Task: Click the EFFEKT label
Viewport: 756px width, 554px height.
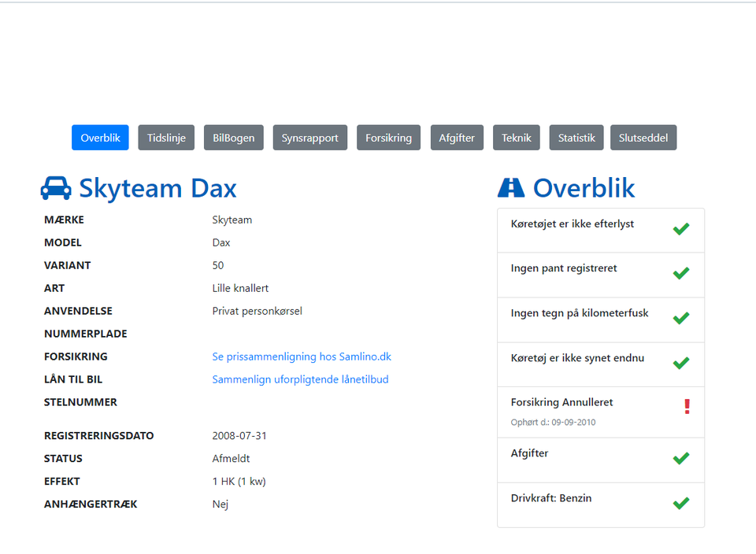Action: click(x=62, y=482)
